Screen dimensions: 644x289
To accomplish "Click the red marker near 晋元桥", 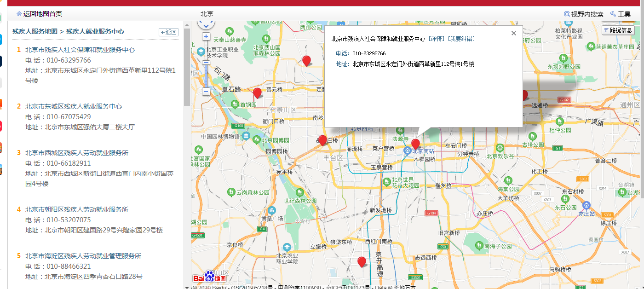I will point(257,93).
